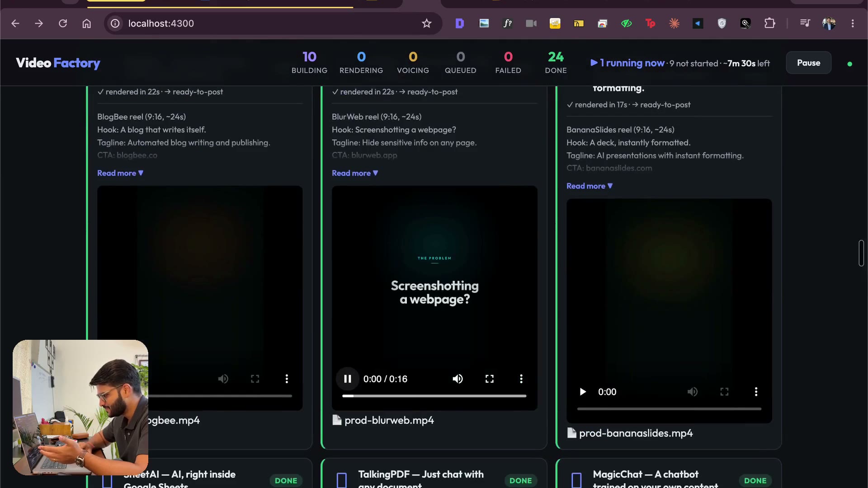Click the BUILDING count of 10
This screenshot has height=488, width=868.
[309, 63]
